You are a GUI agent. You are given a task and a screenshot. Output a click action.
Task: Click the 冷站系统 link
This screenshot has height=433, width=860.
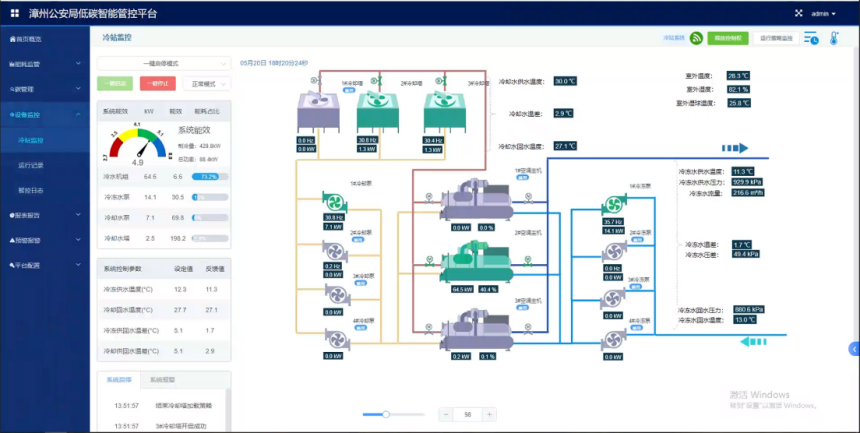(x=674, y=38)
